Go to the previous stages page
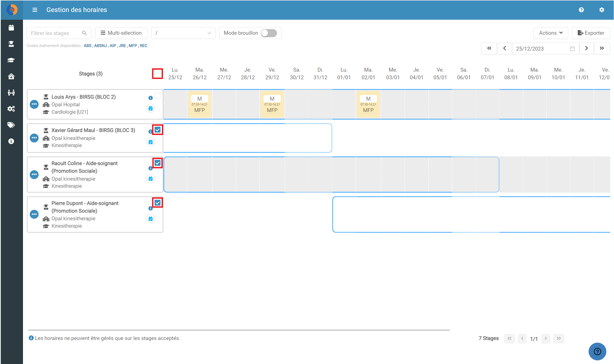 pos(522,339)
